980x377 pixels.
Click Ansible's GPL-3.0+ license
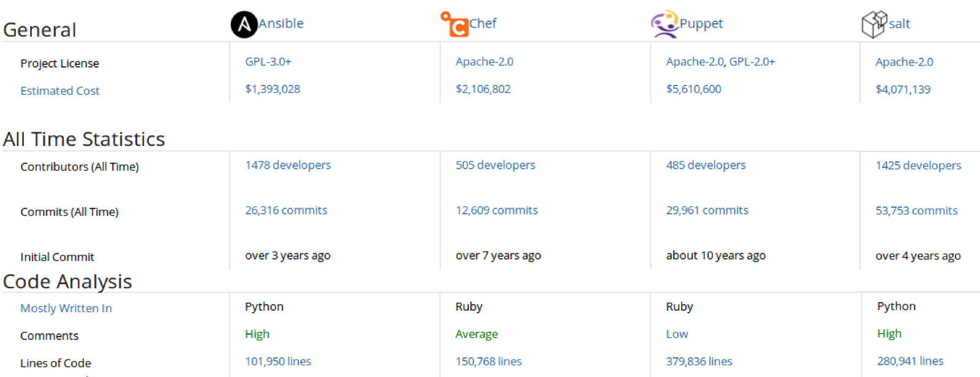pos(268,62)
